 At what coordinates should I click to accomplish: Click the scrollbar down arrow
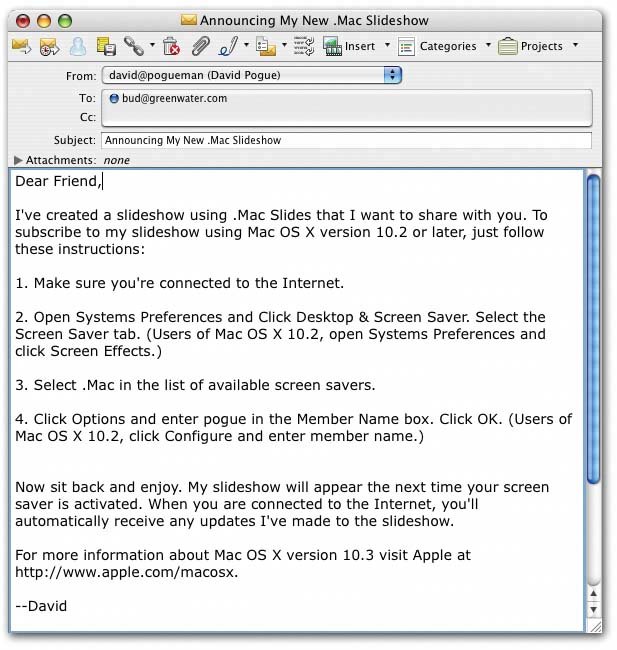pyautogui.click(x=593, y=609)
